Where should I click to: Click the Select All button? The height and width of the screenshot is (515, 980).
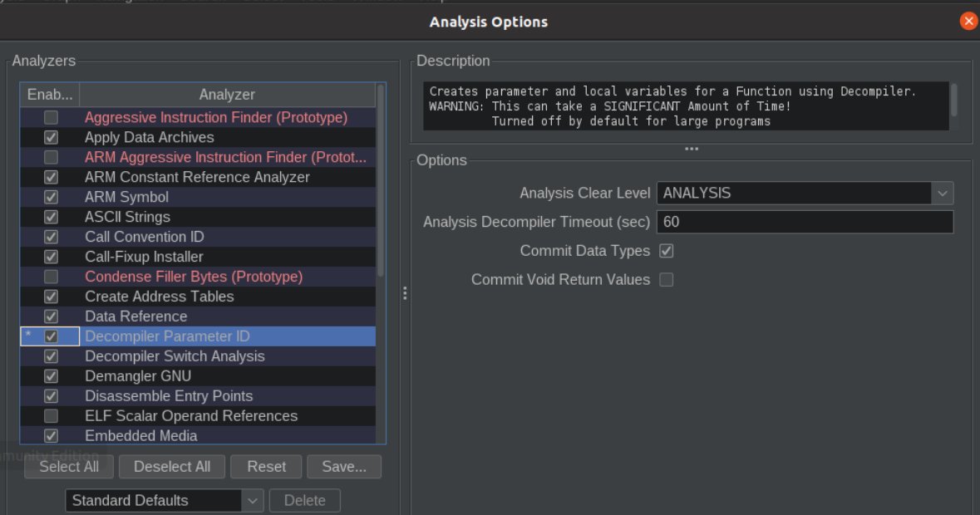69,466
